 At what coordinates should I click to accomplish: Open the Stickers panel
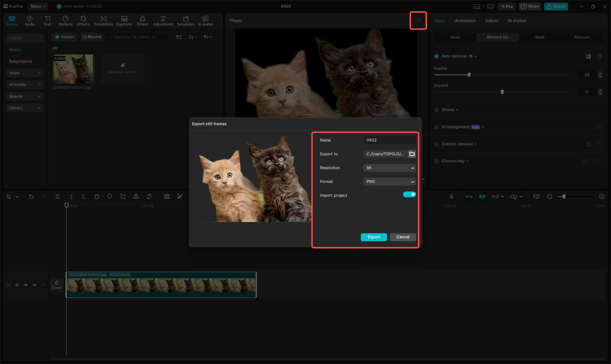(x=65, y=20)
